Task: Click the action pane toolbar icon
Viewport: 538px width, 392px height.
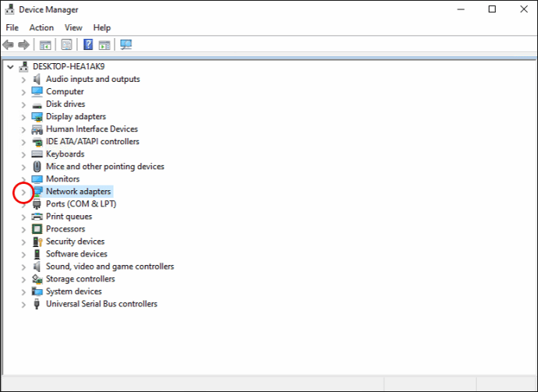Action: pyautogui.click(x=104, y=44)
